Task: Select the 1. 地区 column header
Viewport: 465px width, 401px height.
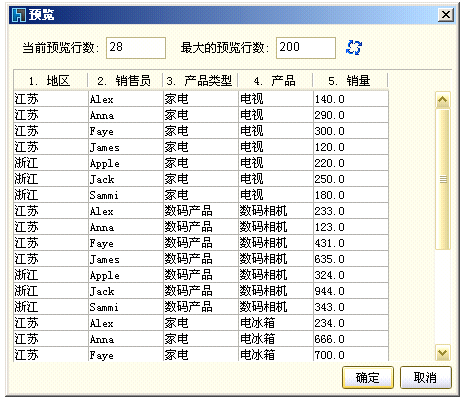Action: point(50,81)
